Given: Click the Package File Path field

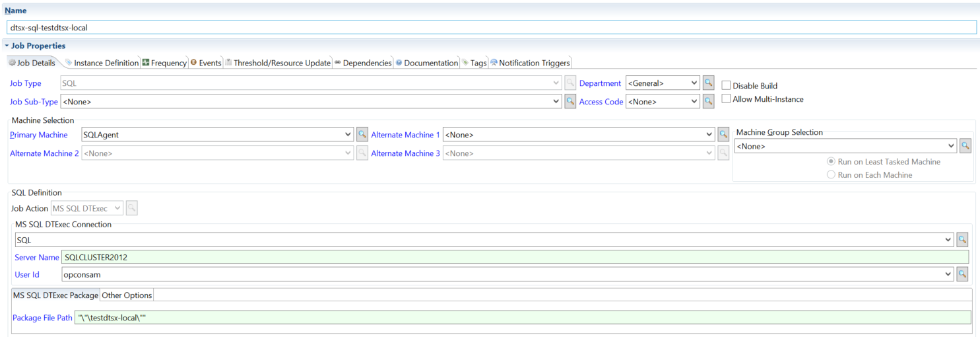Looking at the screenshot, I should 523,318.
